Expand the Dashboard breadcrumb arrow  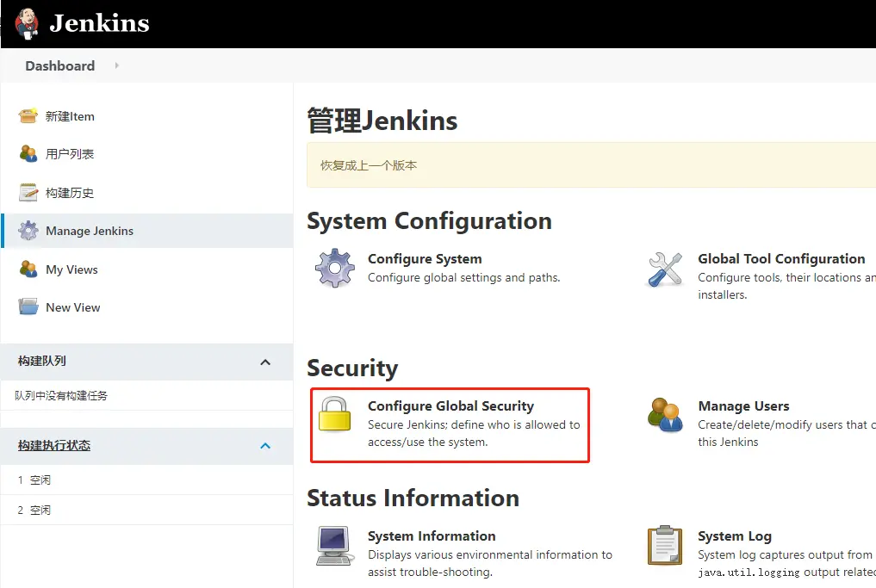click(117, 65)
